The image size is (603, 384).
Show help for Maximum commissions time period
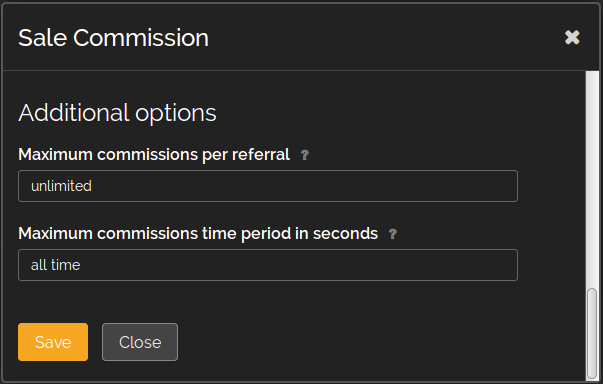[x=393, y=234]
